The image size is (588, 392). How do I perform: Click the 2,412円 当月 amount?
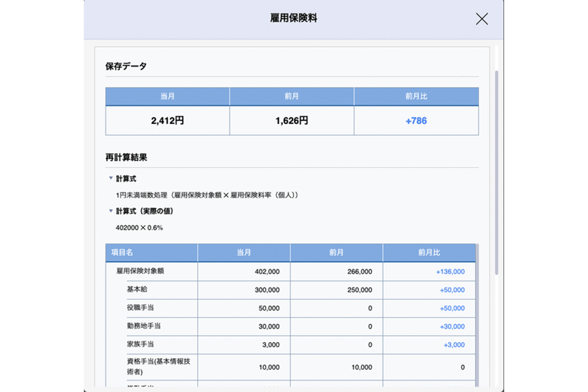(168, 121)
